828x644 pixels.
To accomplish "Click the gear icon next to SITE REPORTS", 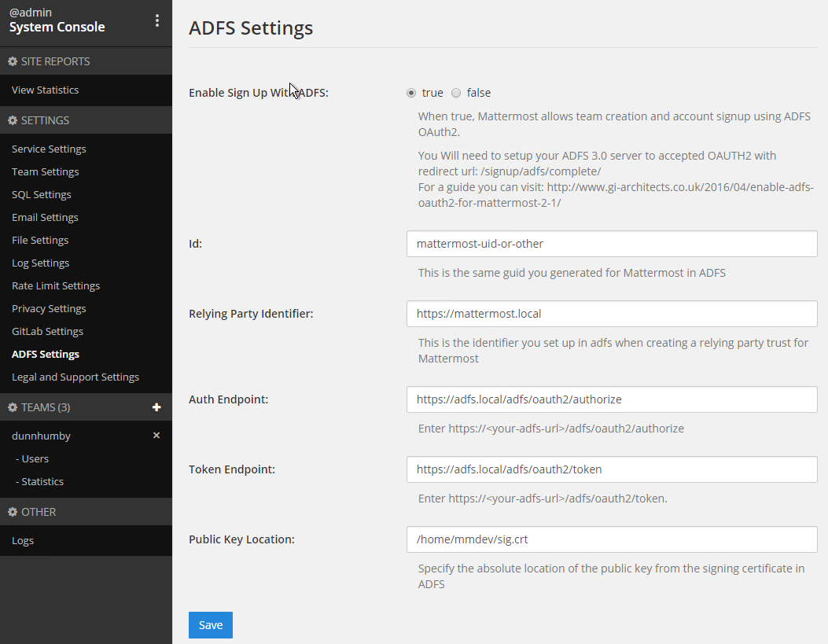I will 13,61.
